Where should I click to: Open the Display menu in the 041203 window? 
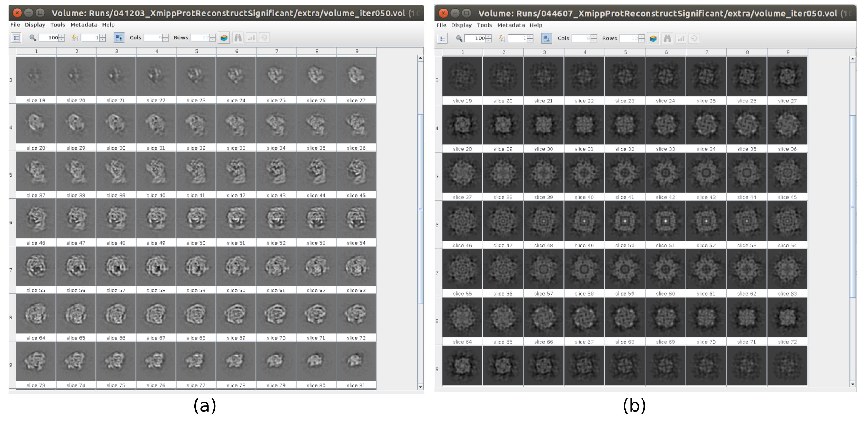35,25
